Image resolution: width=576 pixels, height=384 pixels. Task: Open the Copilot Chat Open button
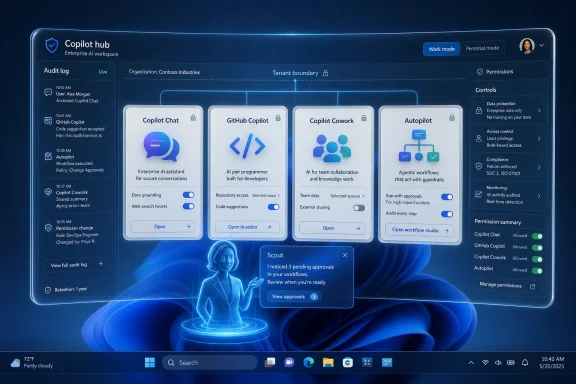[x=163, y=226]
